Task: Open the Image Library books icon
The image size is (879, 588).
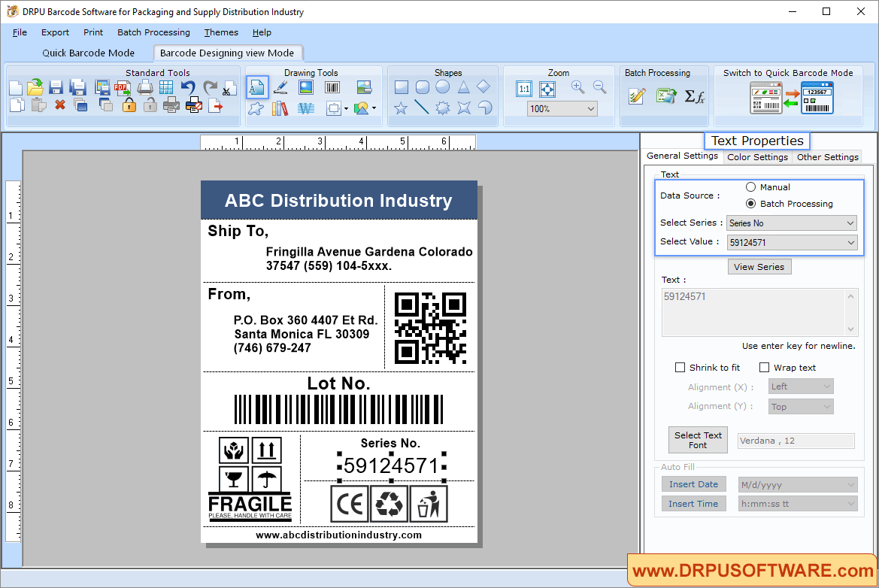Action: 280,108
